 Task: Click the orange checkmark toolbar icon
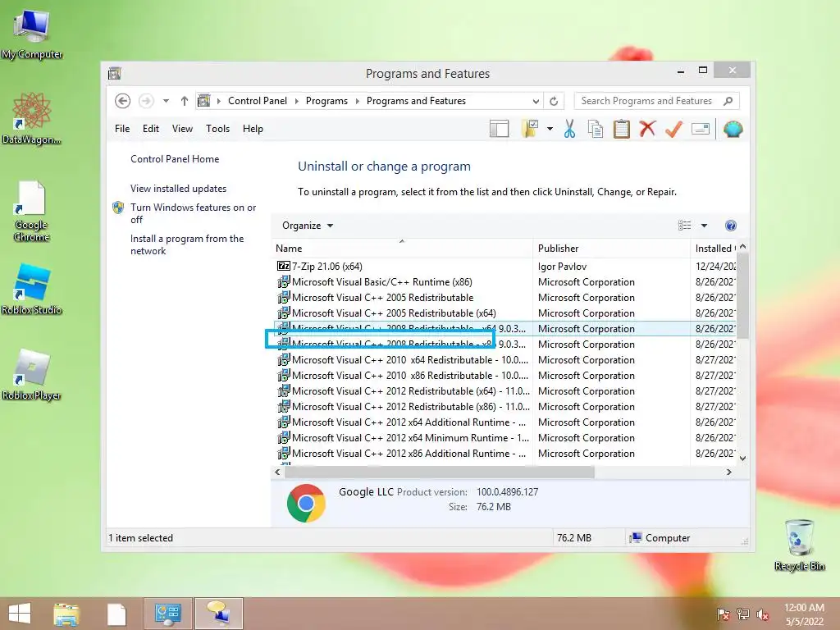673,129
